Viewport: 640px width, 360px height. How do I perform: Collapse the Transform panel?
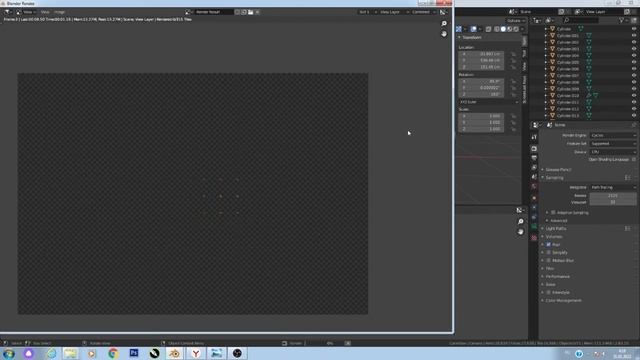point(471,38)
